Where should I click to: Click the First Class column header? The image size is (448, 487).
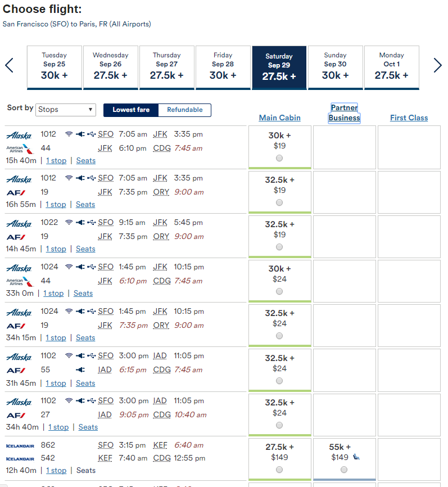point(409,118)
